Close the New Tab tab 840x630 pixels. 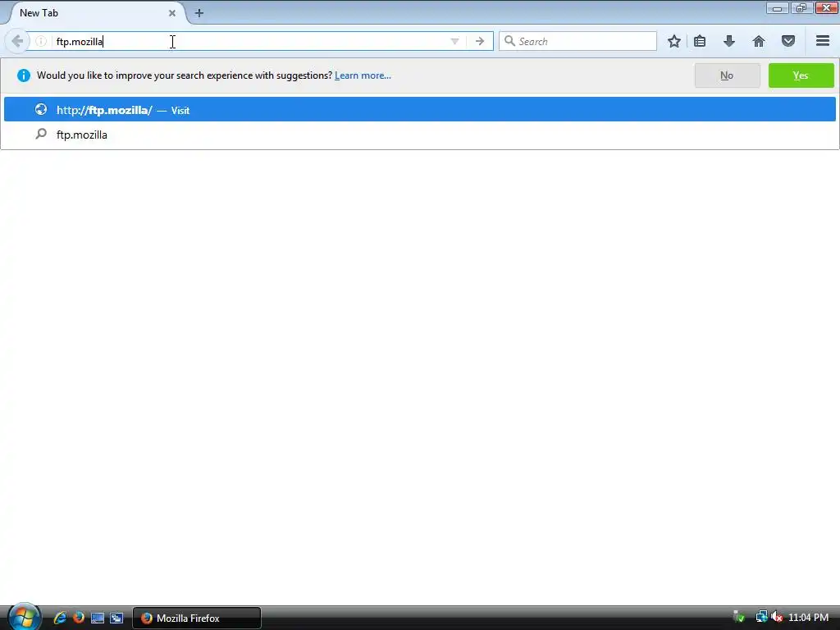tap(172, 13)
